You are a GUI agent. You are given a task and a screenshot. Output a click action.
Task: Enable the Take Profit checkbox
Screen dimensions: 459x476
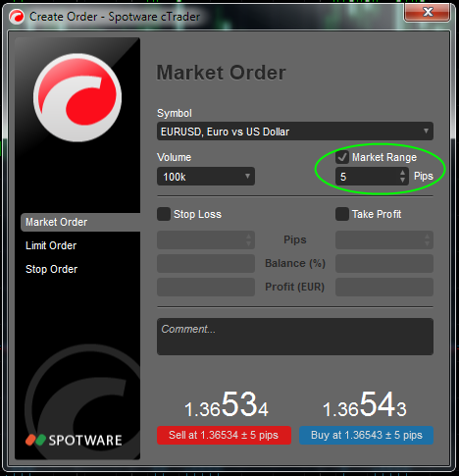pos(342,214)
